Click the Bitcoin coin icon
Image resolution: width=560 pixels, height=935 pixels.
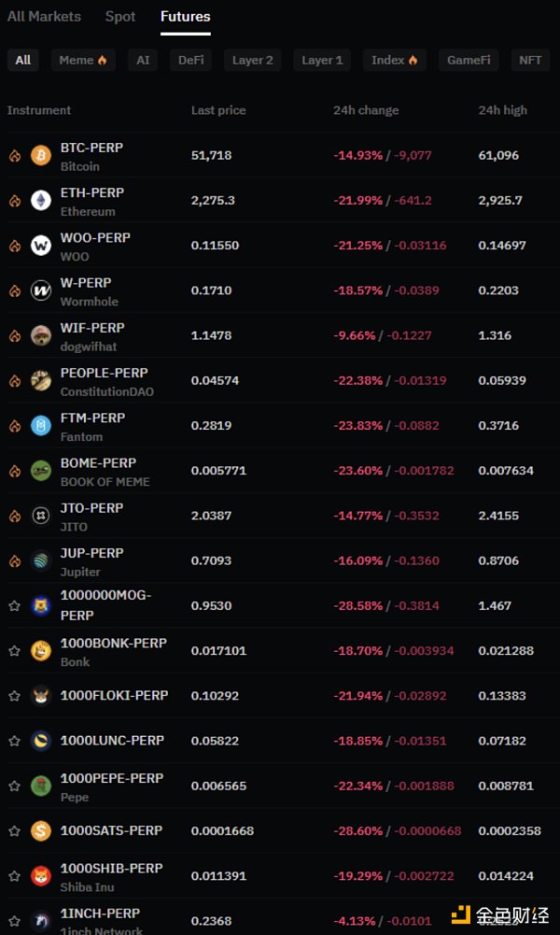(x=41, y=155)
